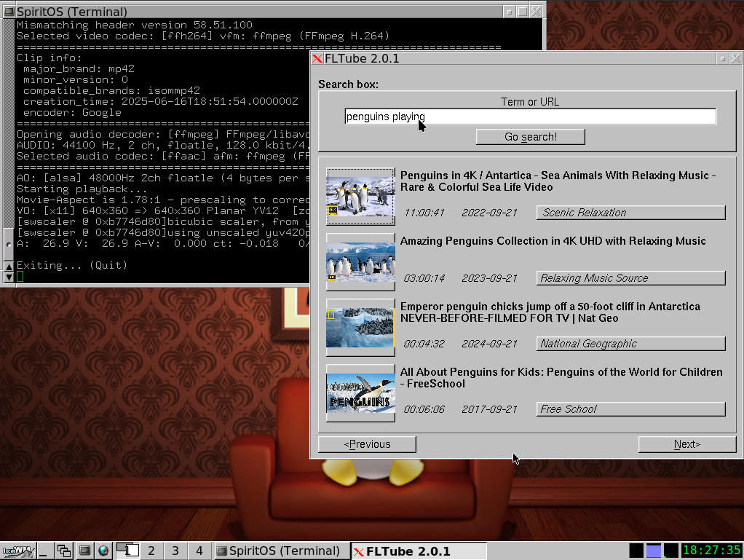Switch to workspace 3
Viewport: 744px width, 560px height.
pyautogui.click(x=175, y=551)
